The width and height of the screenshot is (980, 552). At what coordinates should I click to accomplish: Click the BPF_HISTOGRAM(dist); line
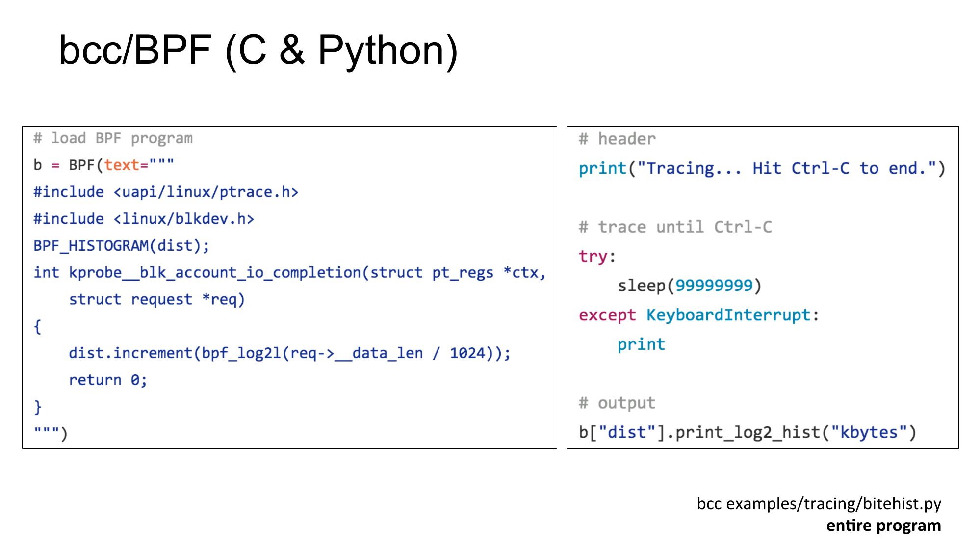pos(121,246)
